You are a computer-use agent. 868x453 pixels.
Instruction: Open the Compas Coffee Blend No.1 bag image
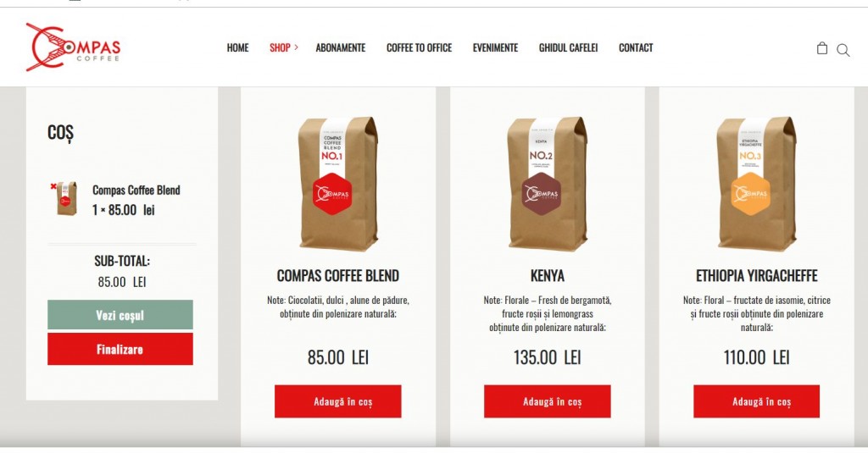(337, 184)
